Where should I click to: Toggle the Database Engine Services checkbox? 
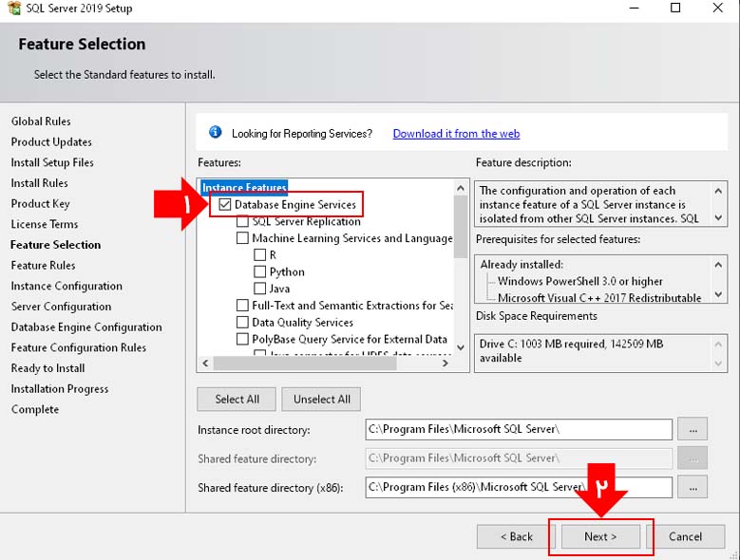225,205
